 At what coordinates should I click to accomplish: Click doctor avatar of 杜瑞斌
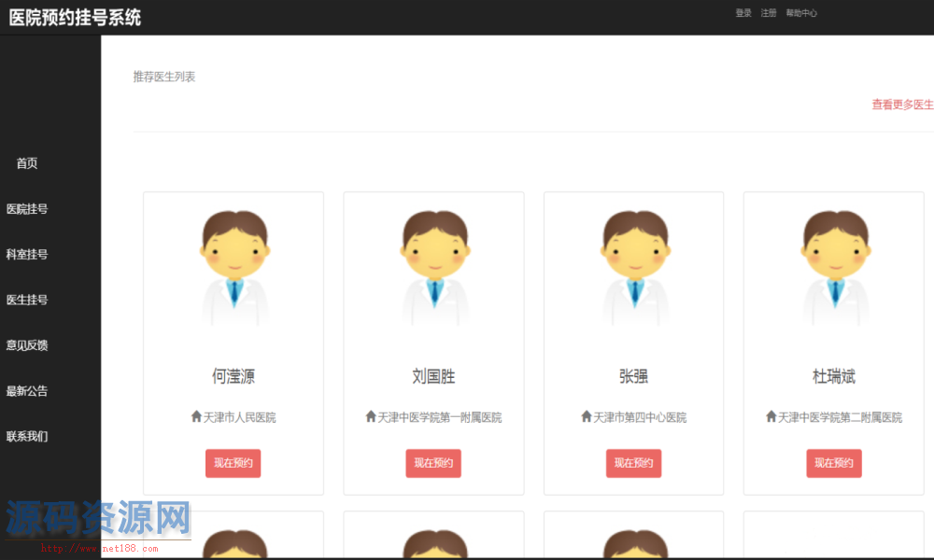(x=835, y=268)
